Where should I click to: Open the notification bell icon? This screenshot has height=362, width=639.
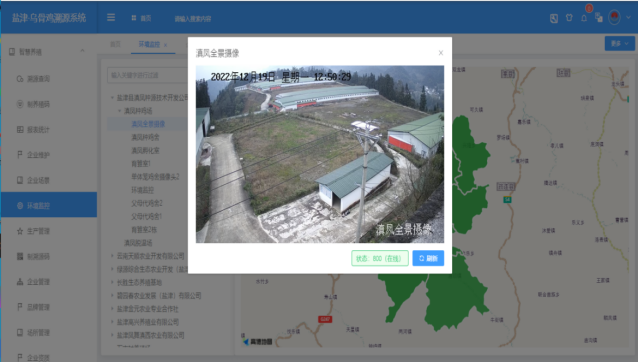click(x=584, y=18)
